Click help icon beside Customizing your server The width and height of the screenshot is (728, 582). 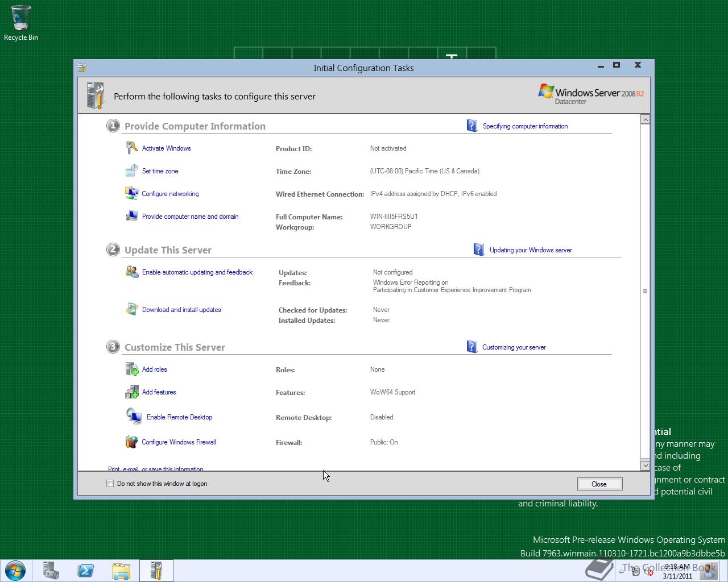(472, 347)
